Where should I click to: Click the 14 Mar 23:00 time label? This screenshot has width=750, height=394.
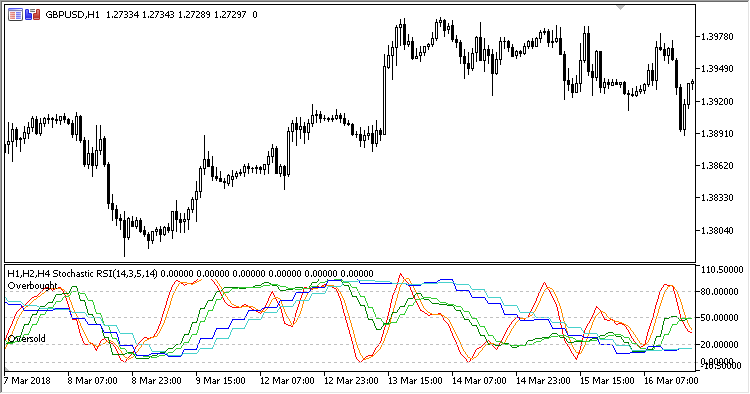[543, 381]
